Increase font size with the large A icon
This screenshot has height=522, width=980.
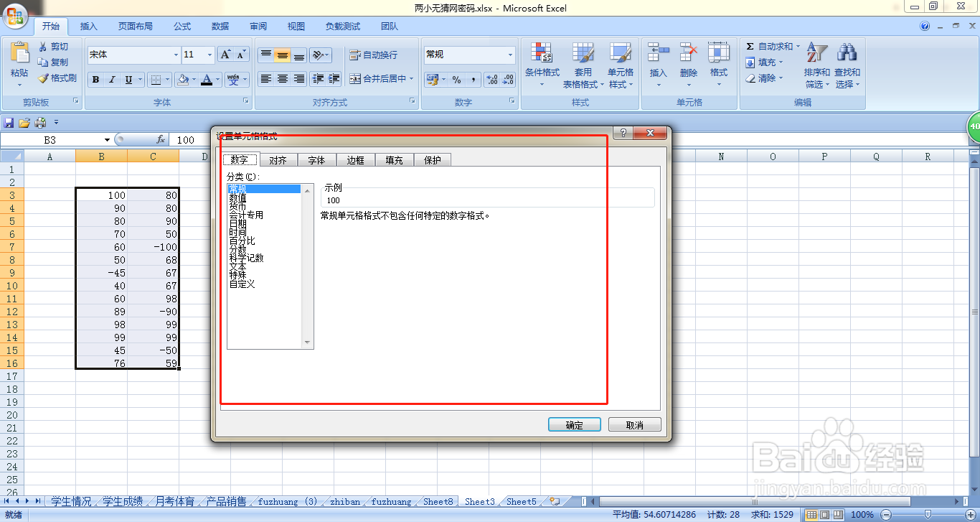225,55
